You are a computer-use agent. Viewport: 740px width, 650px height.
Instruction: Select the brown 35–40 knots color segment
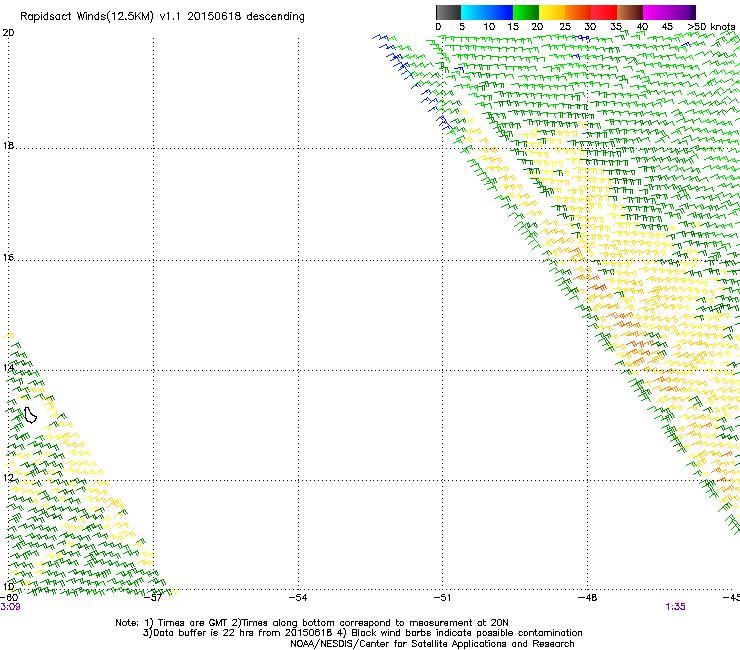[630, 12]
